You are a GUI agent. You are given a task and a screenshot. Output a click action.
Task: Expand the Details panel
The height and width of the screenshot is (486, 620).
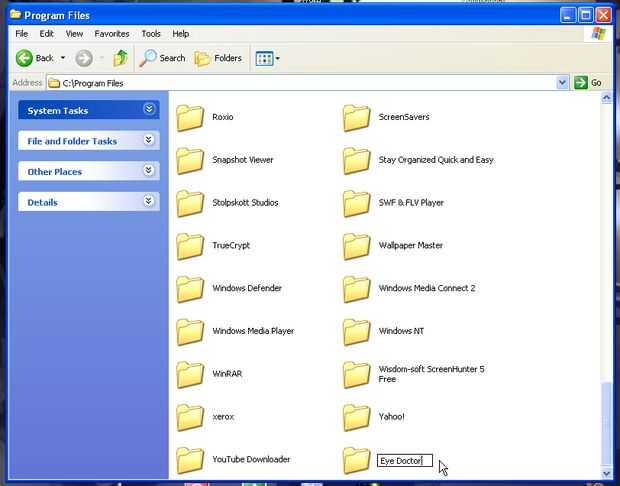click(x=149, y=201)
